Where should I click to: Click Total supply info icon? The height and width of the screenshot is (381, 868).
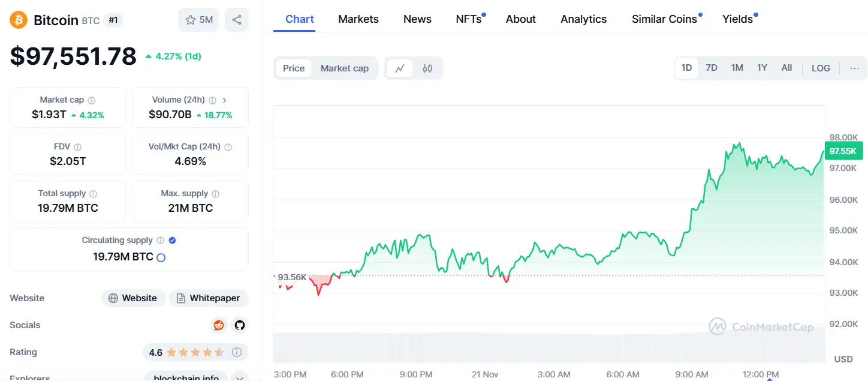93,194
